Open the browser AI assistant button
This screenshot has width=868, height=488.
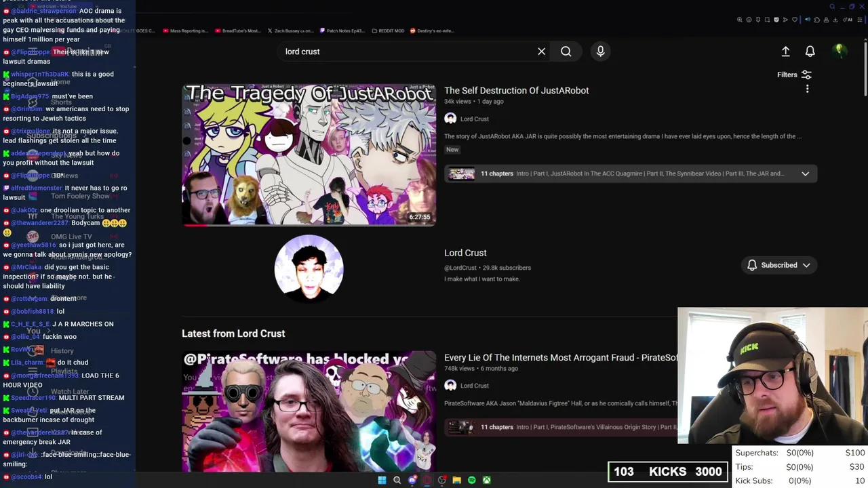click(x=848, y=20)
